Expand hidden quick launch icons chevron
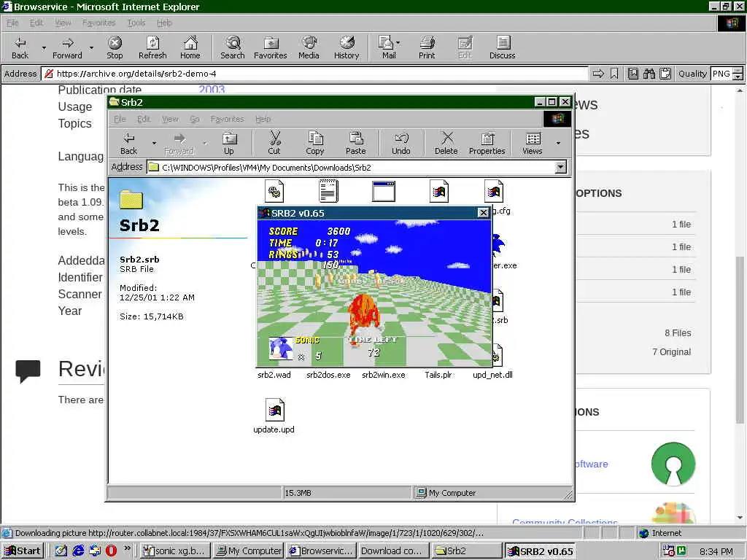 point(127,548)
